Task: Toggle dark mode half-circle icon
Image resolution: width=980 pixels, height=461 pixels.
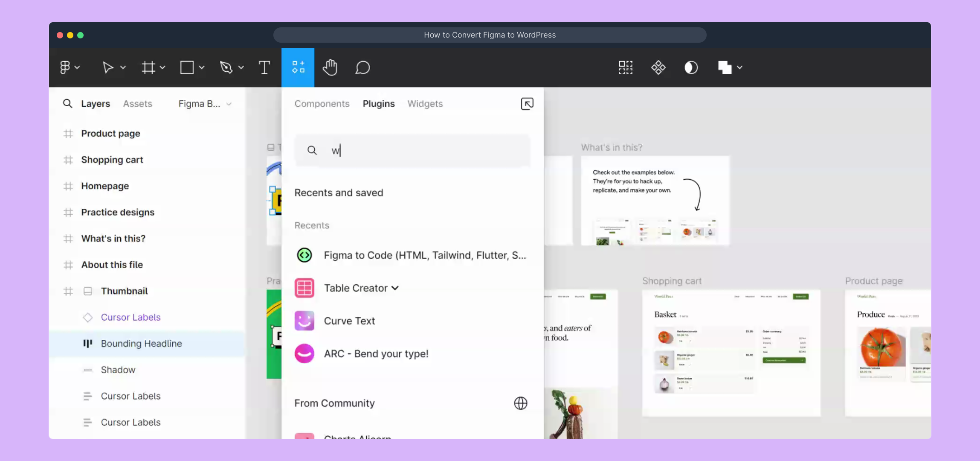Action: pos(691,67)
